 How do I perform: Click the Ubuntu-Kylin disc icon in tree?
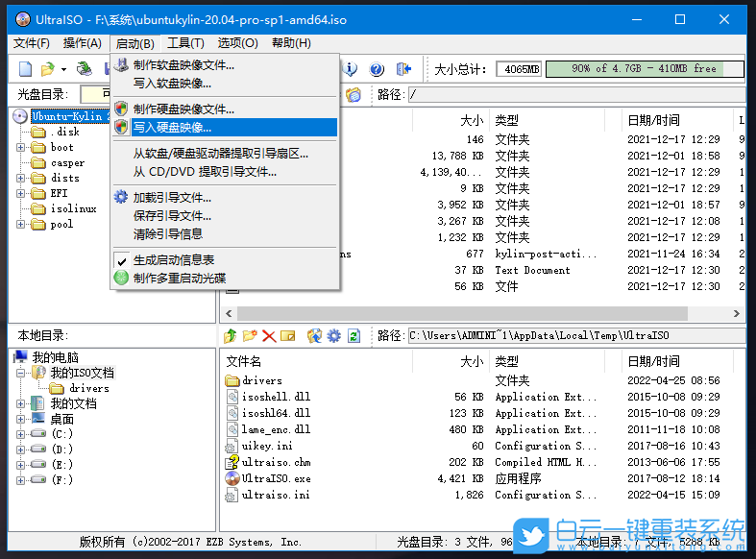pyautogui.click(x=20, y=116)
